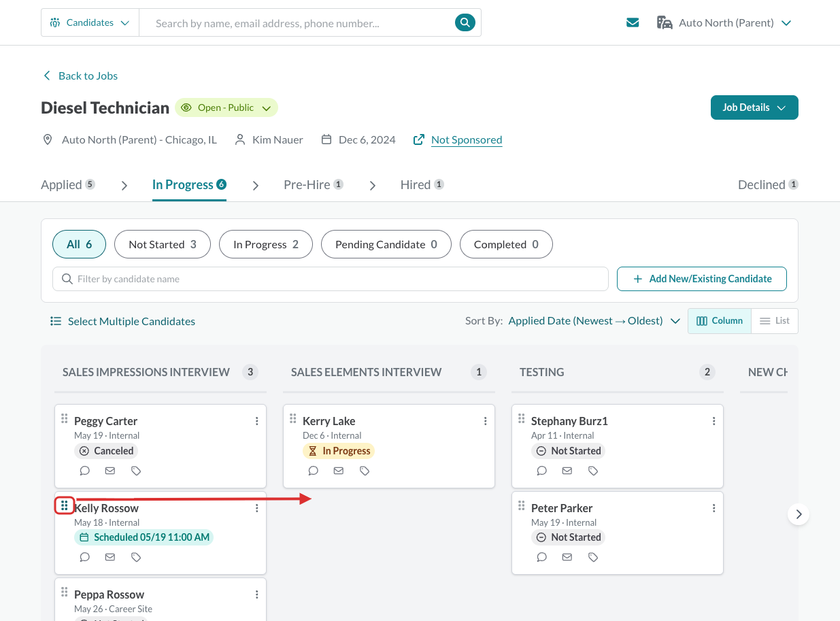Go back to Jobs
This screenshot has height=621, width=840.
coord(80,75)
